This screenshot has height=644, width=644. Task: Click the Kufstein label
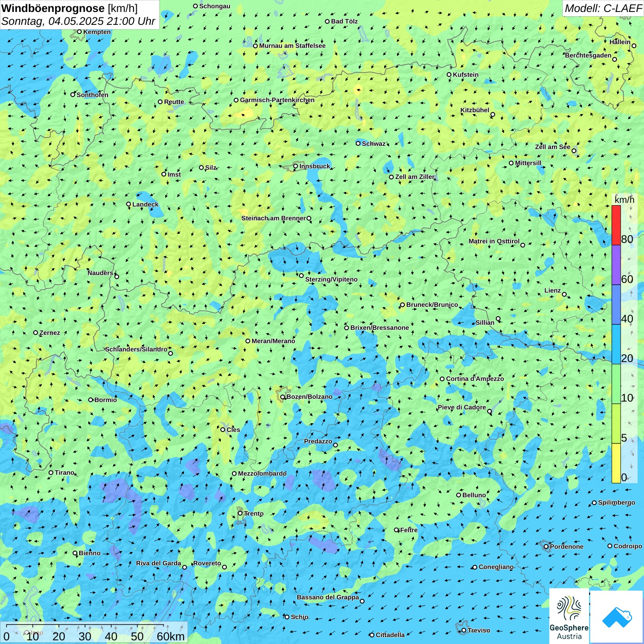point(466,75)
